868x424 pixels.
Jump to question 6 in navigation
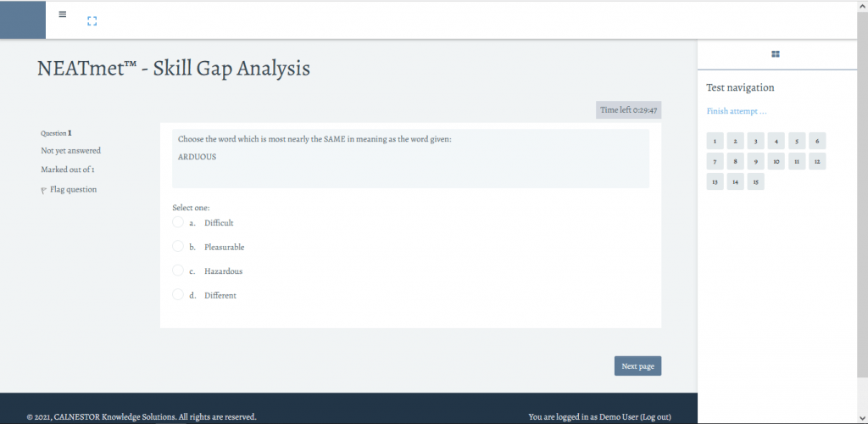click(817, 141)
